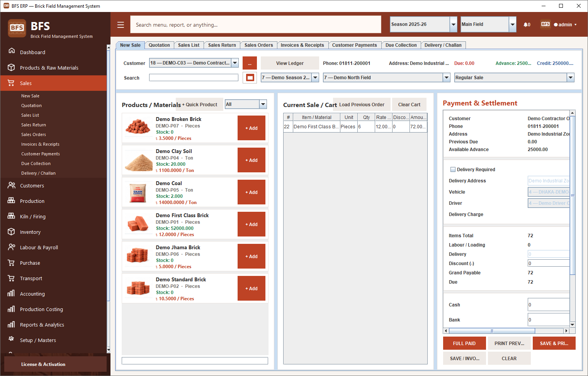Open the Main Field dropdown
The height and width of the screenshot is (376, 588).
pos(488,24)
